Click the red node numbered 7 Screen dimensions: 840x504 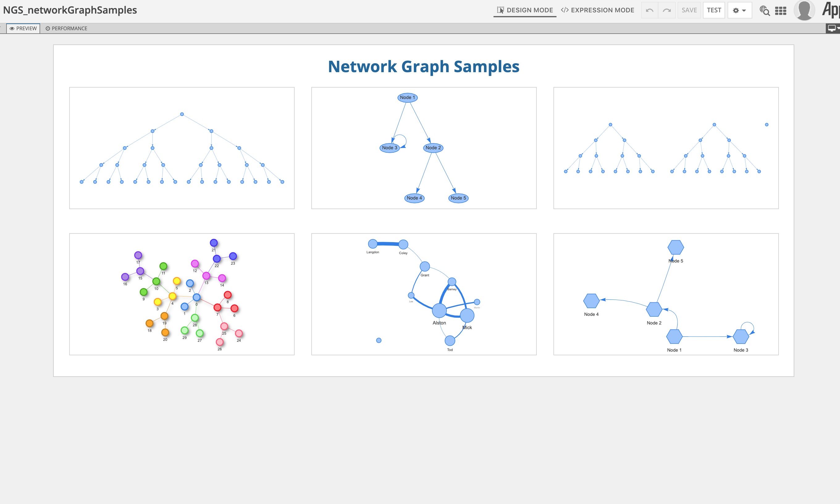pos(217,307)
